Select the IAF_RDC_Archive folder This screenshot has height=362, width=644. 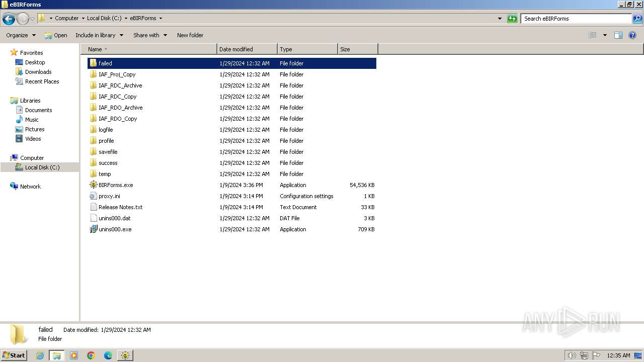(231, 85)
